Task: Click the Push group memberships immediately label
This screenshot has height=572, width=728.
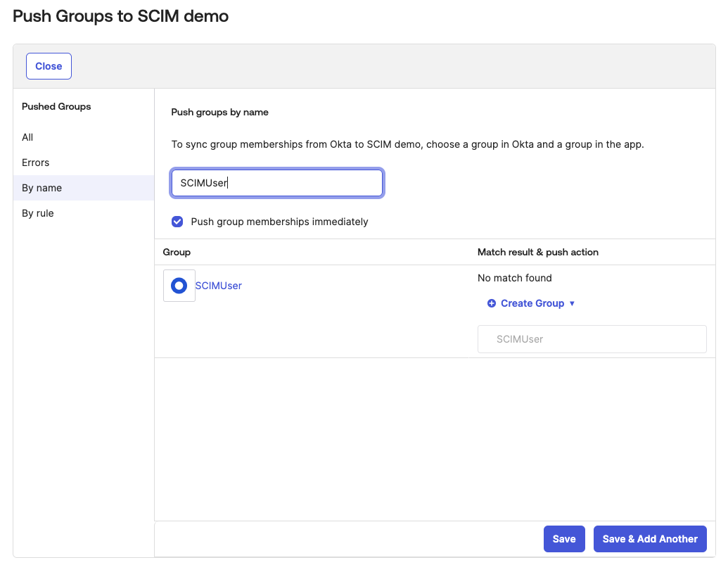Action: pyautogui.click(x=279, y=222)
